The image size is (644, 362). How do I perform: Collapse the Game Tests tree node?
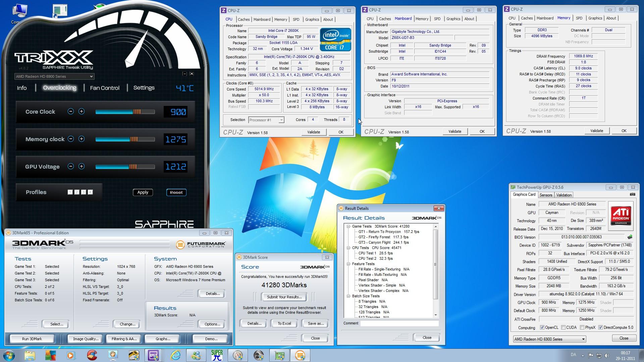coord(348,226)
